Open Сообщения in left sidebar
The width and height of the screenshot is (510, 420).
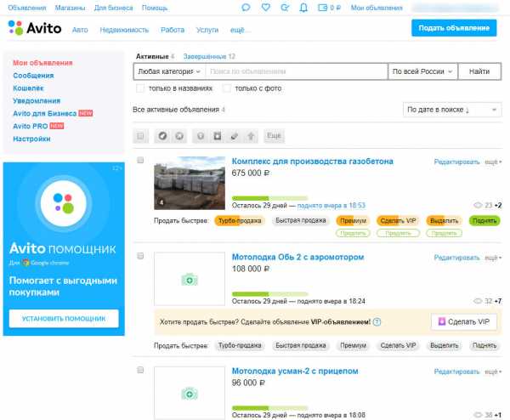(33, 76)
